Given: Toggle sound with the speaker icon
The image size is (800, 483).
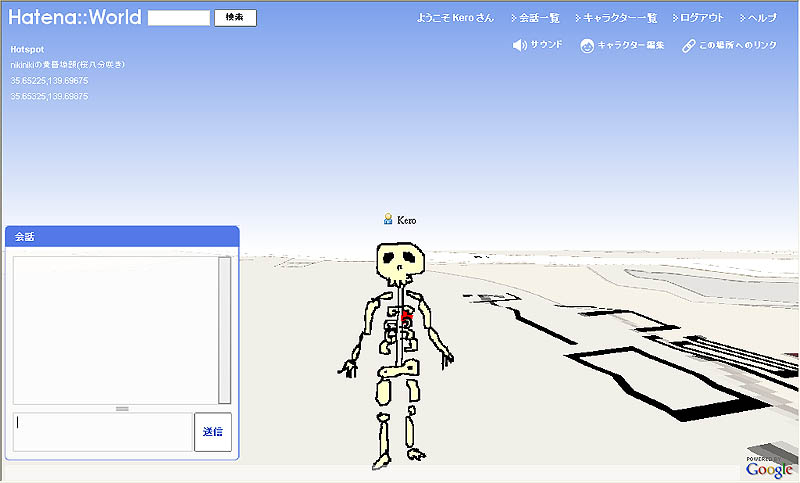Looking at the screenshot, I should click(x=519, y=45).
